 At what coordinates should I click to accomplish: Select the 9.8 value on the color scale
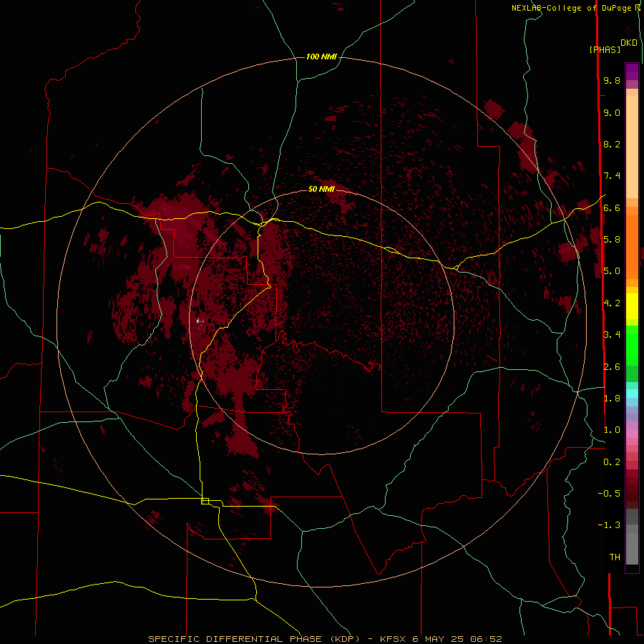[x=612, y=81]
